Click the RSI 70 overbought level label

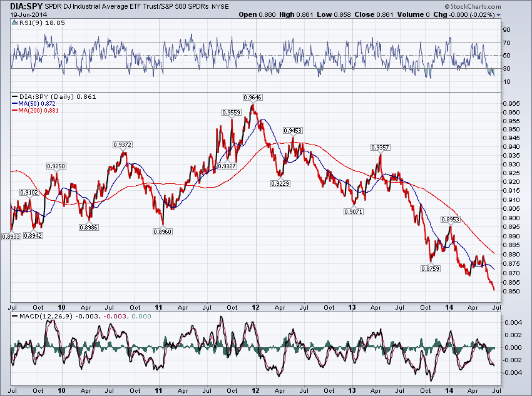507,43
